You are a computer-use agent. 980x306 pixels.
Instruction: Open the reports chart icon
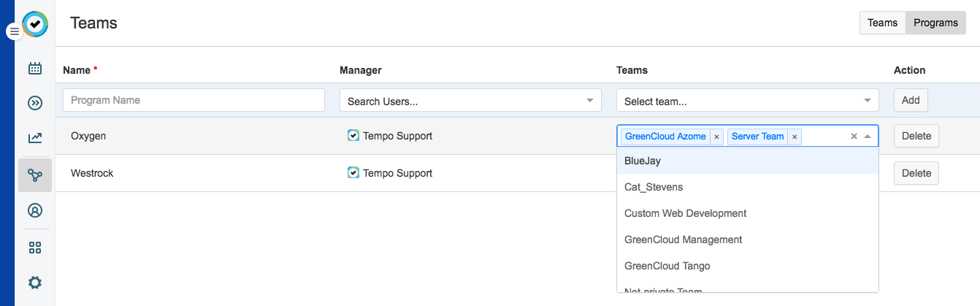tap(35, 138)
